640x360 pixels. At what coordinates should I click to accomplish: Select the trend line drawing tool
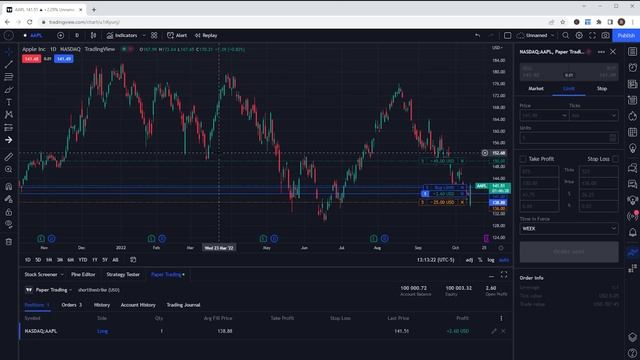[9, 64]
